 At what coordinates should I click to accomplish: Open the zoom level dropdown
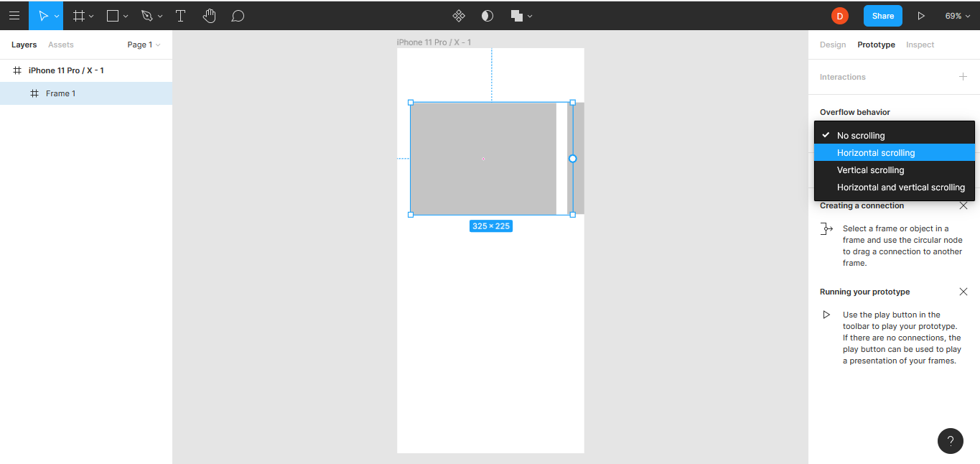(958, 15)
